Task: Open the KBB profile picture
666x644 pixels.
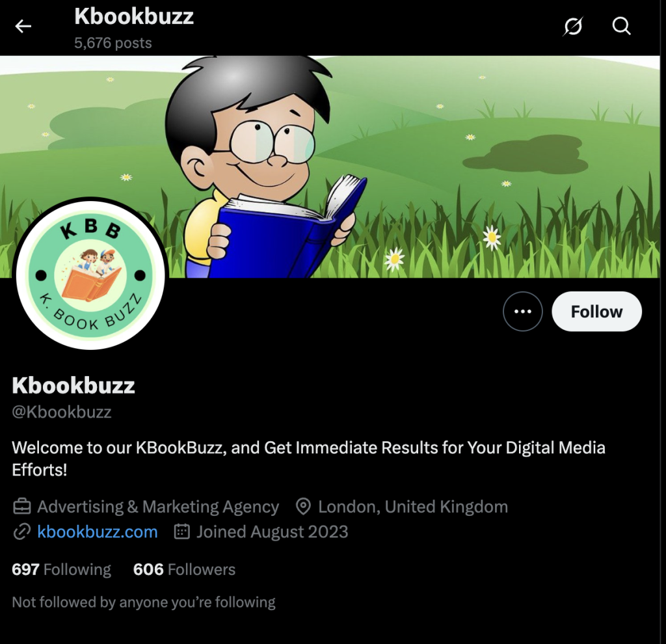Action: 90,275
